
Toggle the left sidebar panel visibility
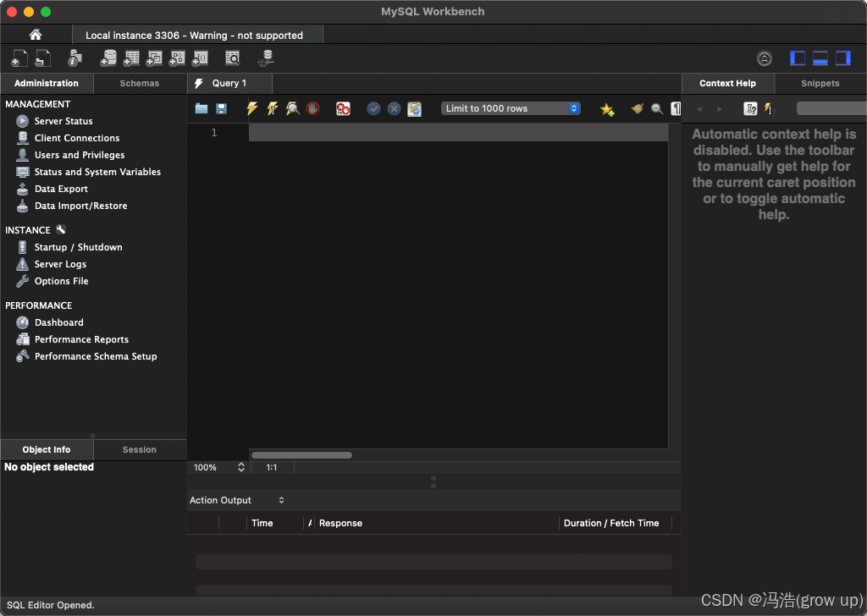tap(798, 58)
